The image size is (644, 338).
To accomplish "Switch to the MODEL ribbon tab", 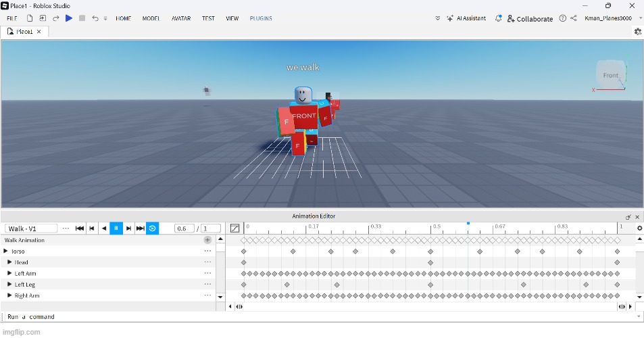I will [151, 18].
